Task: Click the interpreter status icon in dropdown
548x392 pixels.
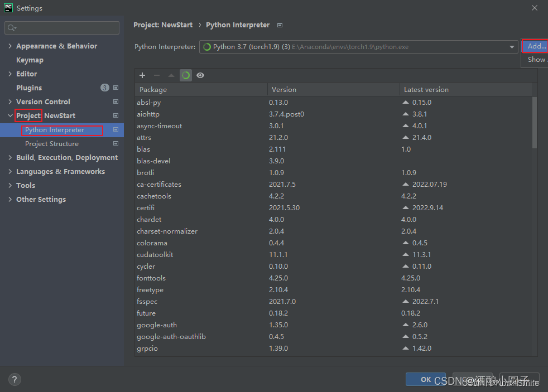Action: pos(207,47)
